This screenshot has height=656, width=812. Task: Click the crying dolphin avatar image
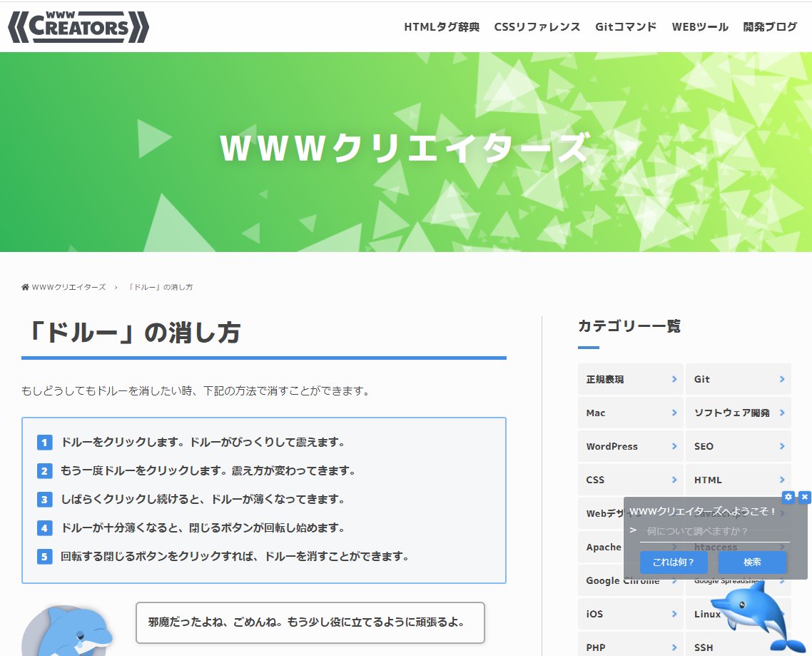pyautogui.click(x=68, y=632)
